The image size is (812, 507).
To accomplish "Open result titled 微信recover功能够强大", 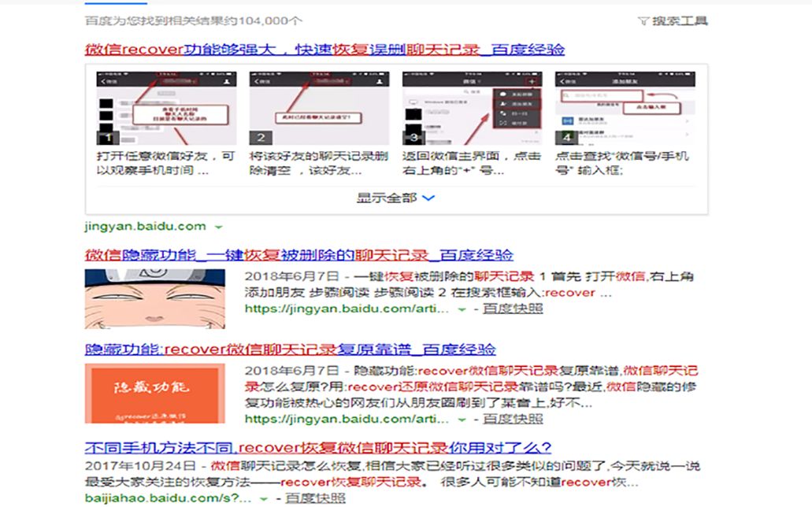I will (324, 50).
